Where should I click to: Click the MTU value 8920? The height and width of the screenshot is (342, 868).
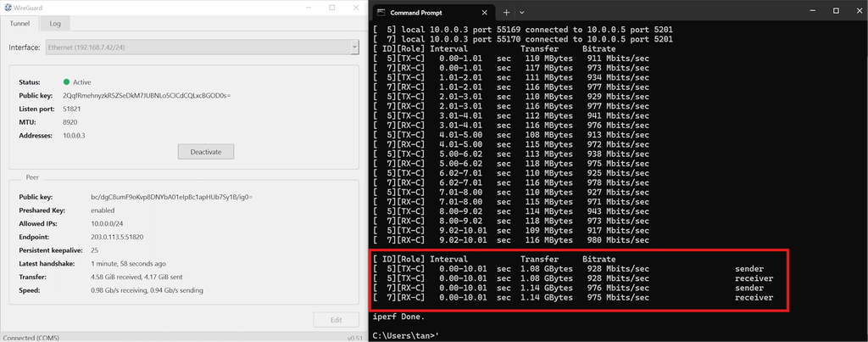70,122
